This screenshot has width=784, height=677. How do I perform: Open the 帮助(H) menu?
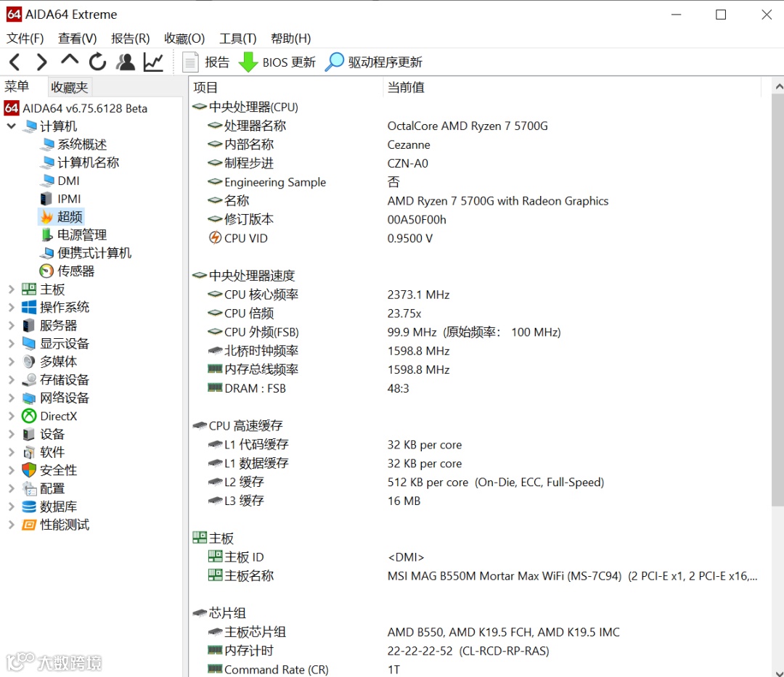click(291, 38)
